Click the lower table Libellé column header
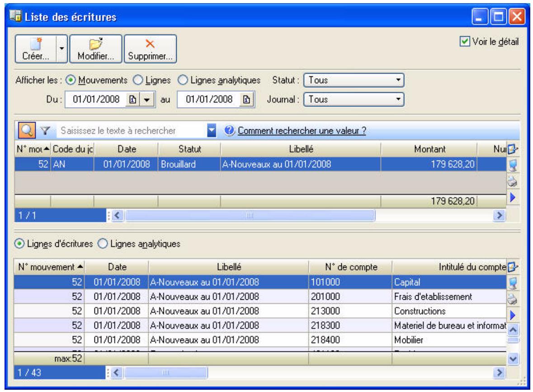Image resolution: width=533 pixels, height=392 pixels. point(229,267)
